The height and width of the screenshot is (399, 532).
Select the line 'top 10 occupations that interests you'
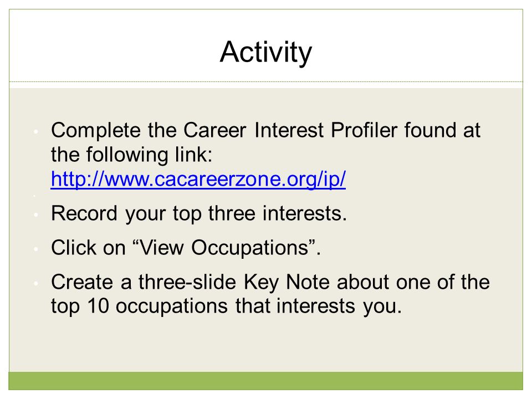coord(226,306)
